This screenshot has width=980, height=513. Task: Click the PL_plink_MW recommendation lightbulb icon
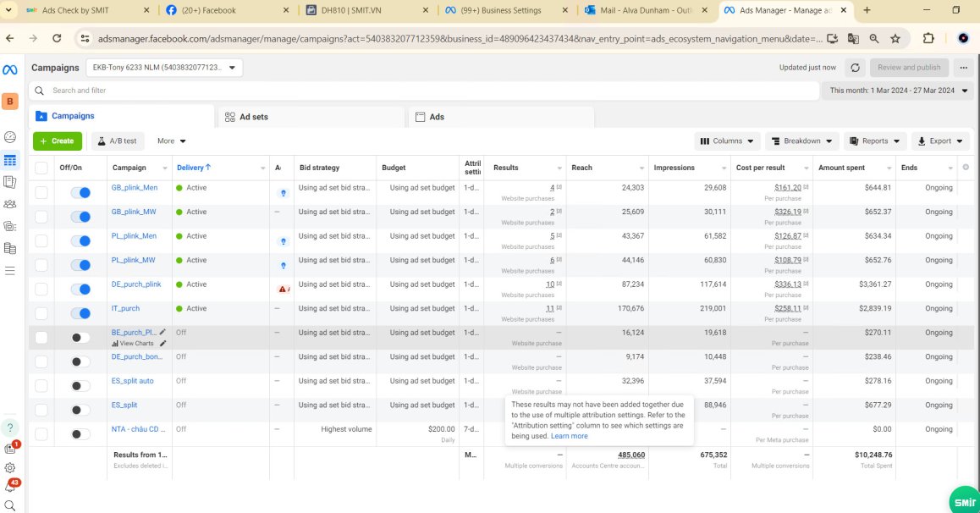point(284,266)
